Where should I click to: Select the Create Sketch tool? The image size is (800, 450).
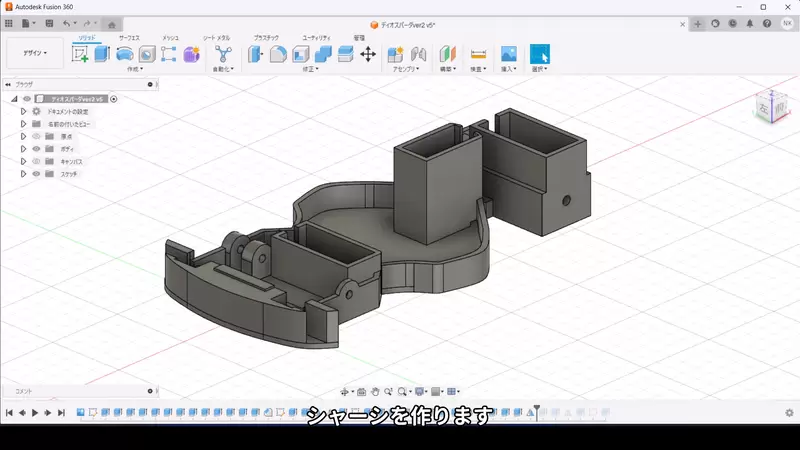[x=80, y=54]
